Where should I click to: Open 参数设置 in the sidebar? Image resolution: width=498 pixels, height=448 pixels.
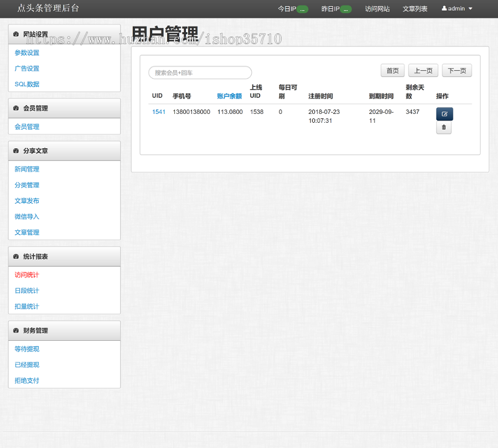[x=27, y=53]
